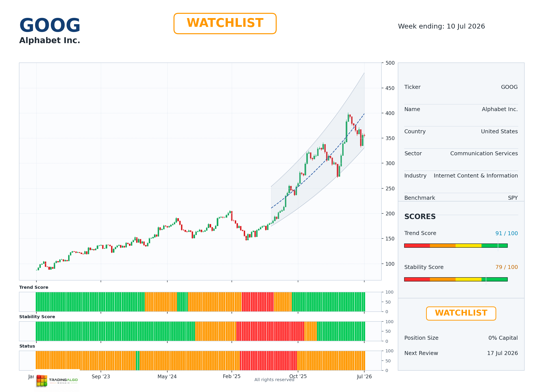Click the 'Communication Services' sector value

pyautogui.click(x=484, y=154)
